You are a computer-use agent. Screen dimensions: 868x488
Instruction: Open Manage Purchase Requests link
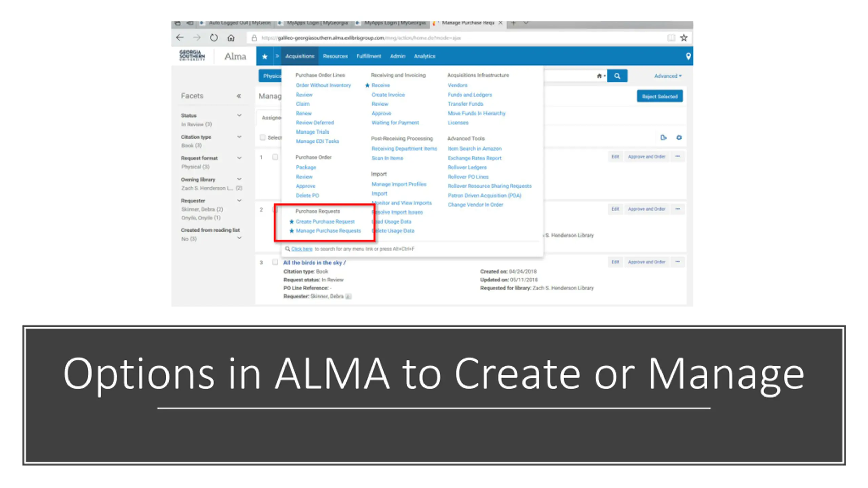[328, 231]
